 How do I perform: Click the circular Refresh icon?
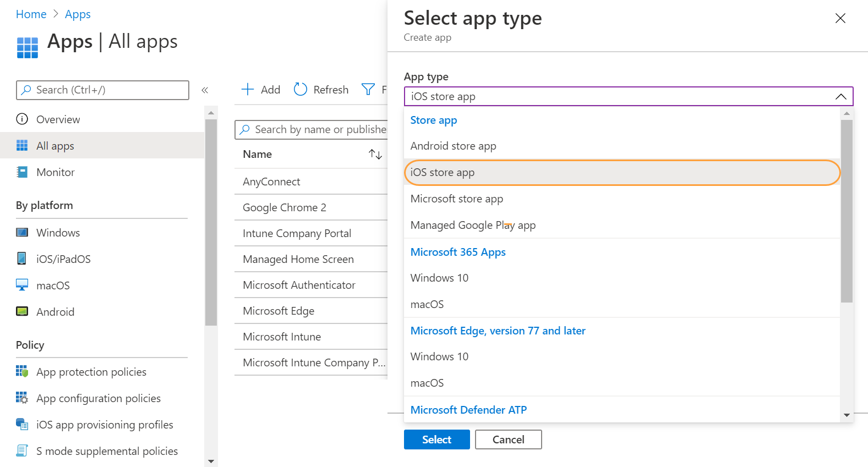300,89
